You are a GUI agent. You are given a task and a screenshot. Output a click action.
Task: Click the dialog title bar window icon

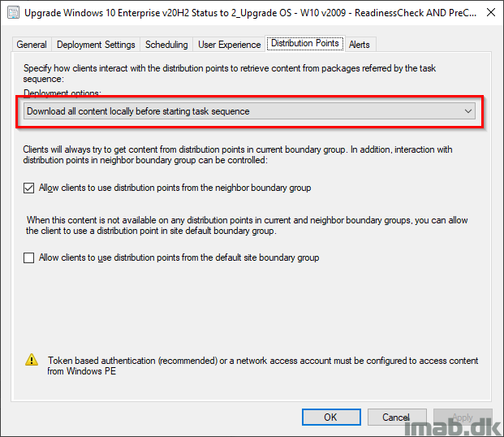[13, 13]
